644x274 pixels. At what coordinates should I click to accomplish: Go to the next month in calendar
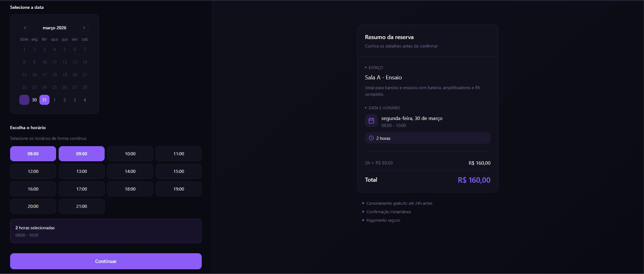pyautogui.click(x=84, y=28)
